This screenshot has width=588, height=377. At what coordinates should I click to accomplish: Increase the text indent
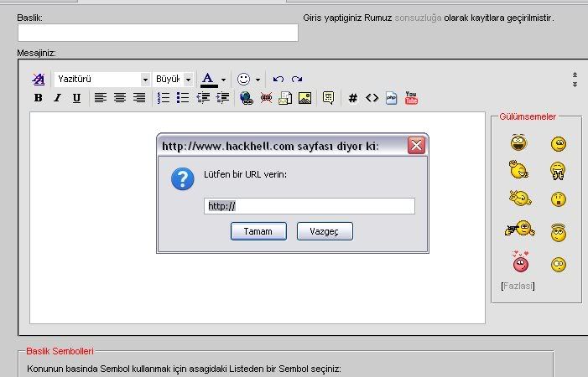pos(222,98)
